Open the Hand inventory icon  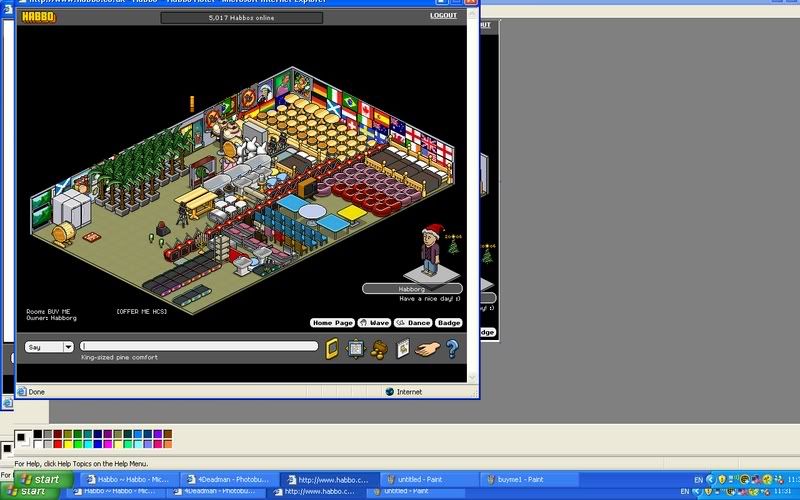pyautogui.click(x=427, y=349)
